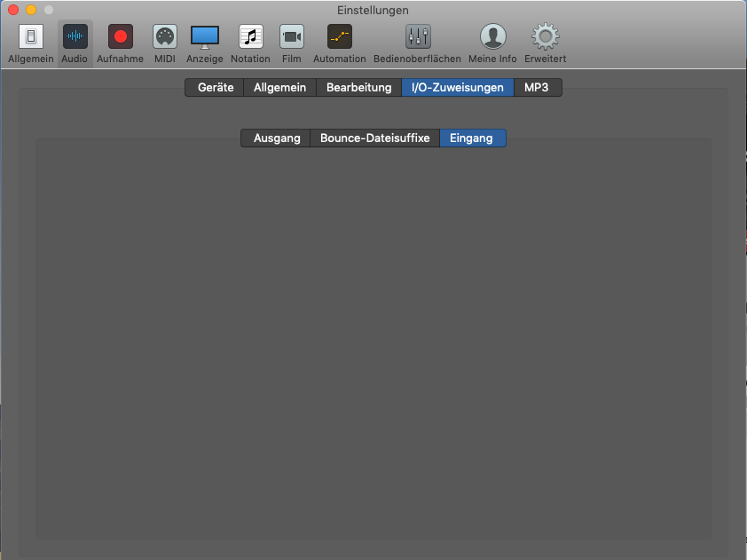Open the Film camera settings icon
747x560 pixels.
(x=292, y=36)
